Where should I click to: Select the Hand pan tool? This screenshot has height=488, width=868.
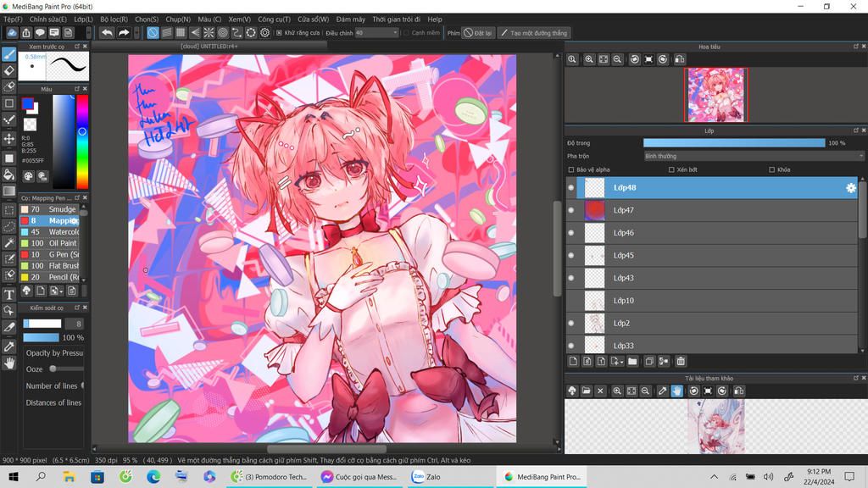click(8, 363)
